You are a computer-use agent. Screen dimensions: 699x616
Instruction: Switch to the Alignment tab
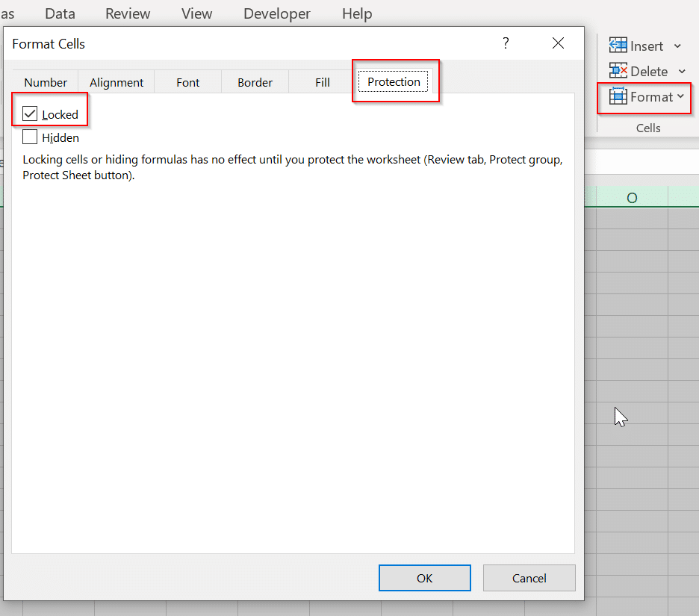click(x=116, y=82)
